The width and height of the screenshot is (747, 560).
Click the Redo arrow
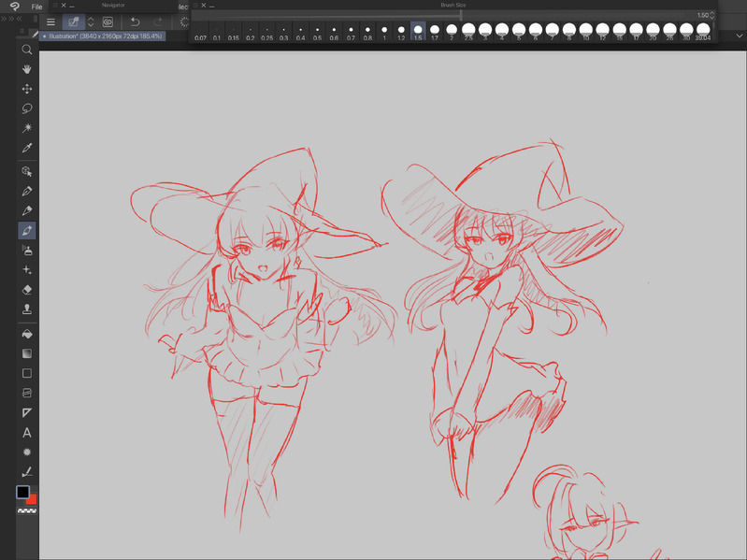(x=158, y=22)
